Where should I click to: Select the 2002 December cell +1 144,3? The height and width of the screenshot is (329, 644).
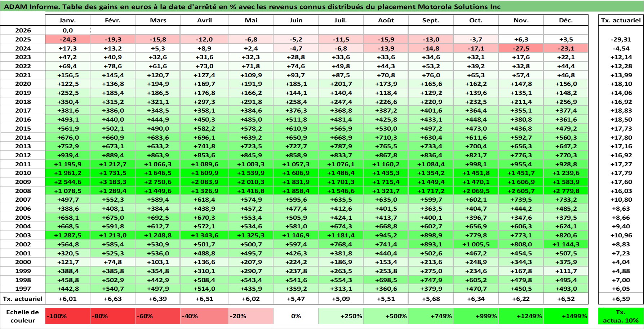click(566, 244)
